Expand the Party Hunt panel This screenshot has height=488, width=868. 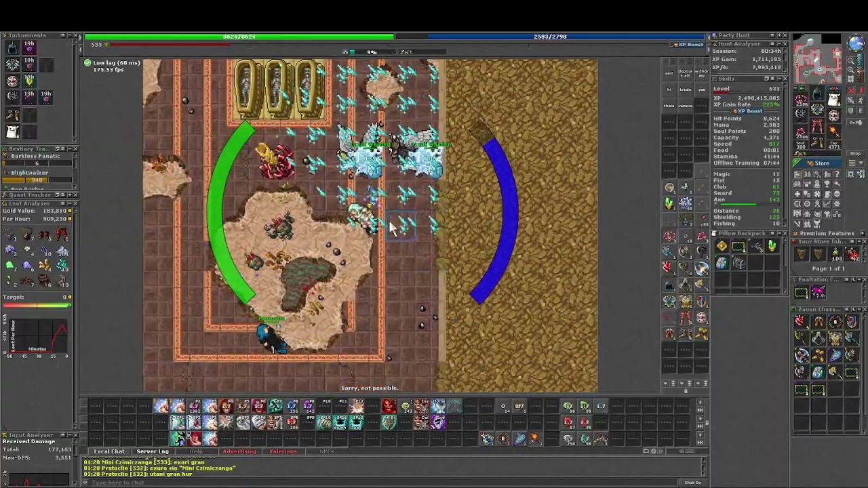coord(779,35)
